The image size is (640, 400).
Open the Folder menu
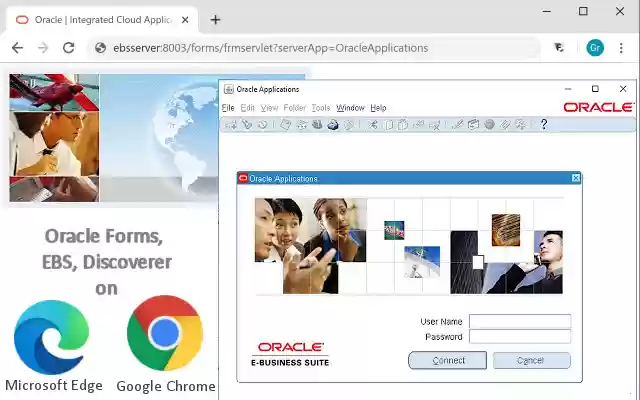(x=295, y=108)
